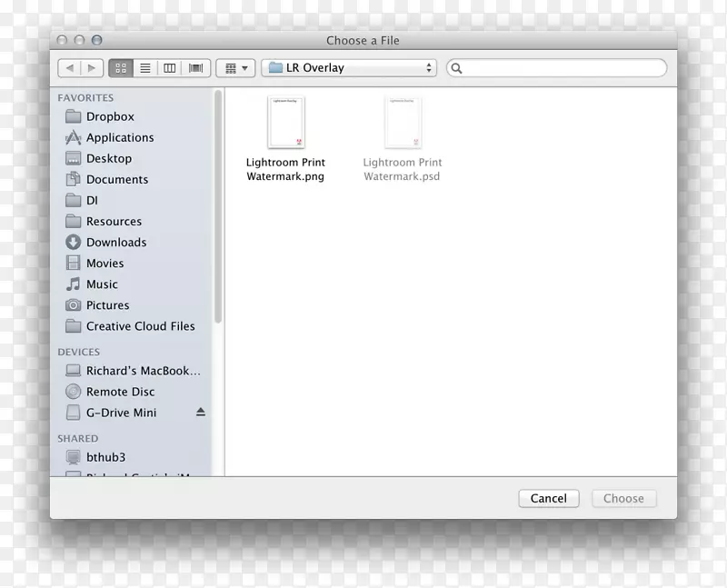Open the item arrangement menu
This screenshot has height=588, width=727.
coord(234,67)
